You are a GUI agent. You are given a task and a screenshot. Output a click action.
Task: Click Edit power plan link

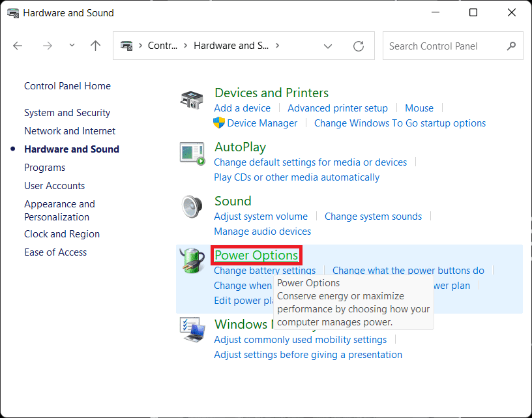(244, 301)
